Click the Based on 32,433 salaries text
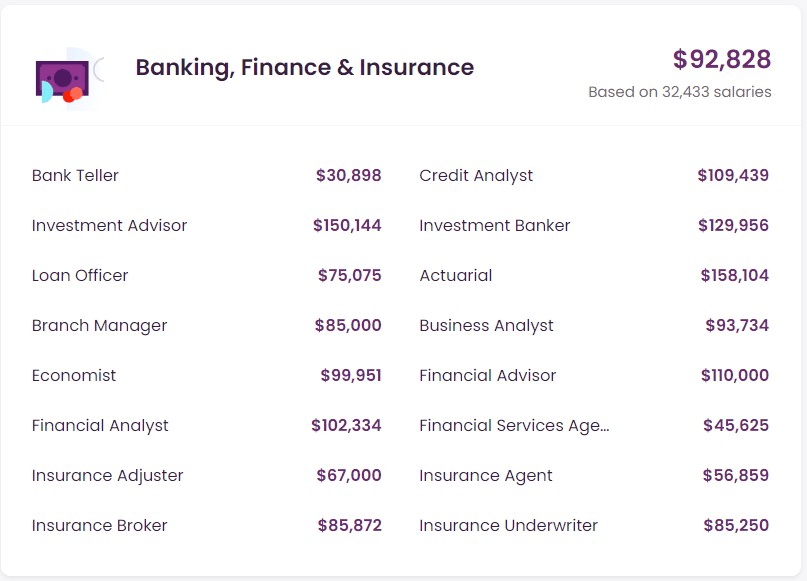This screenshot has width=807, height=581. [x=679, y=92]
